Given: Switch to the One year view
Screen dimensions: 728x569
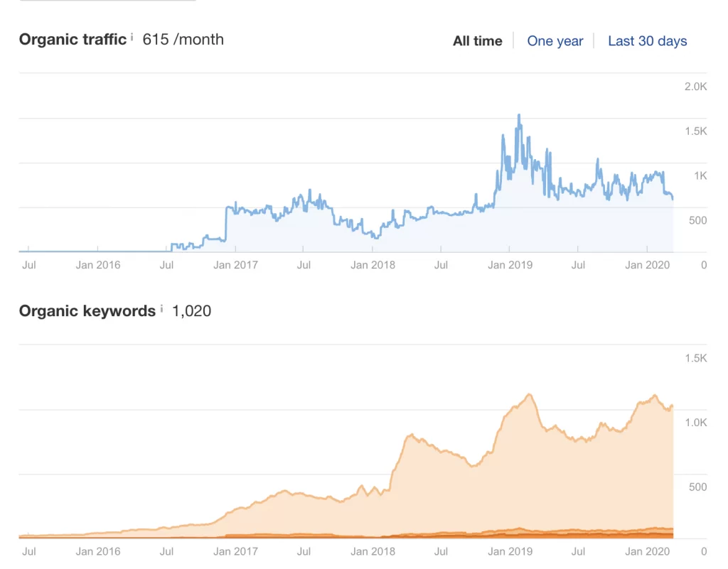Looking at the screenshot, I should pyautogui.click(x=555, y=41).
